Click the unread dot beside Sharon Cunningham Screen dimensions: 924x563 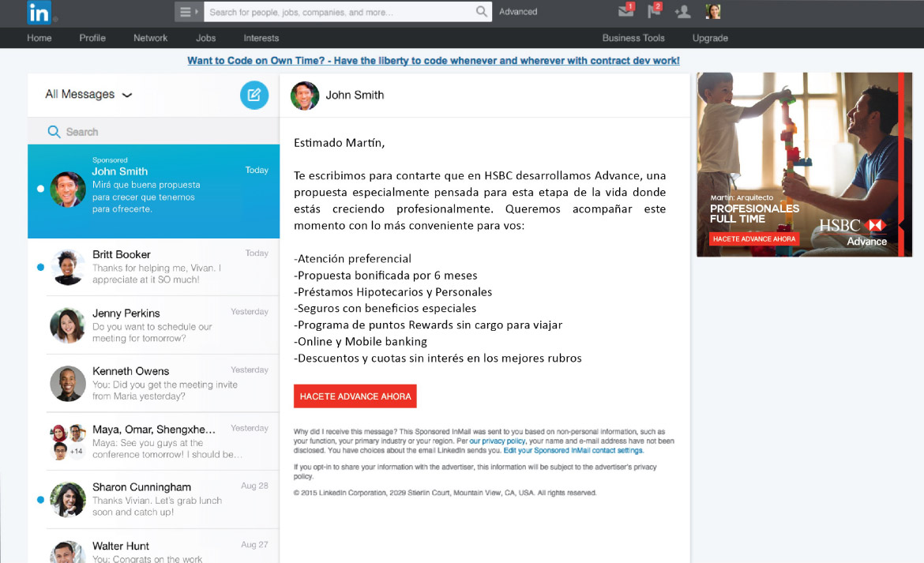[40, 500]
